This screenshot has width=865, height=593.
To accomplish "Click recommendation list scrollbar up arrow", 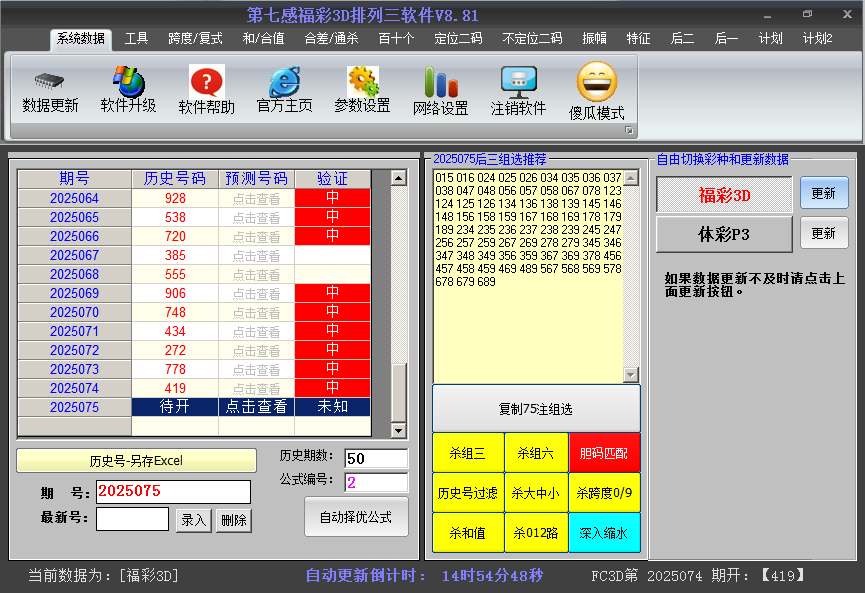I will [631, 178].
